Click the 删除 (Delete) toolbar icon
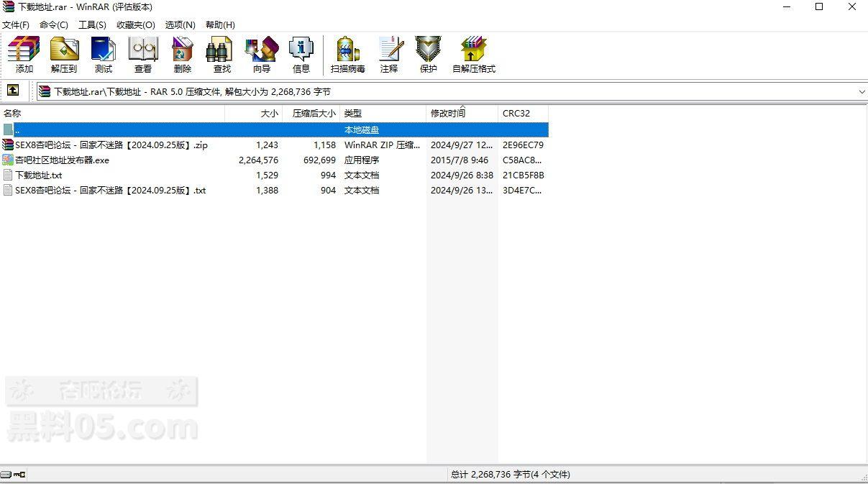Screen dimensions: 868x484 point(183,55)
